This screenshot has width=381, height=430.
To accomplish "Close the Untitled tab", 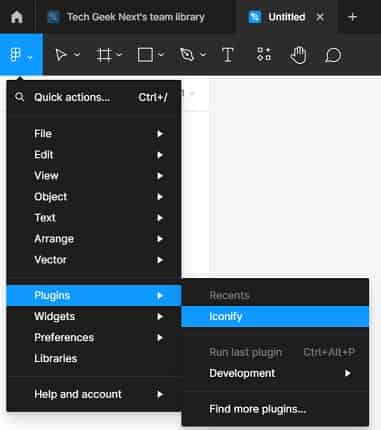I will (x=320, y=17).
